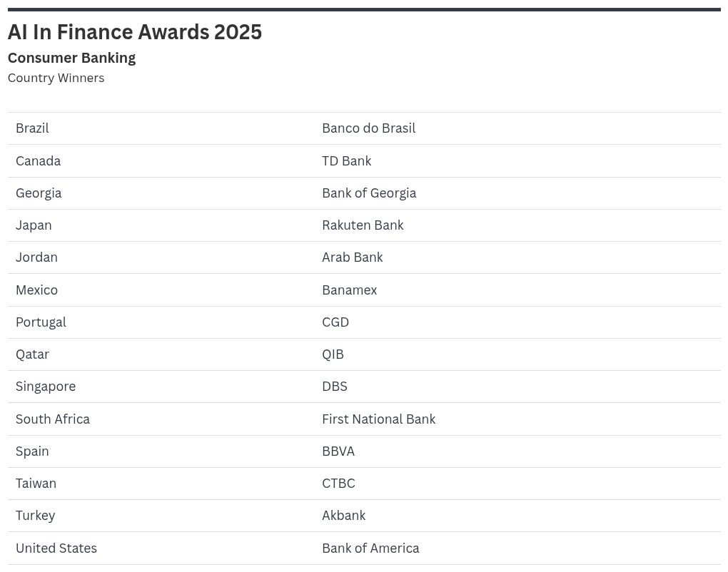Screen dimensions: 728x572
Task: Click TD Bank in the Canada row
Action: click(x=346, y=161)
